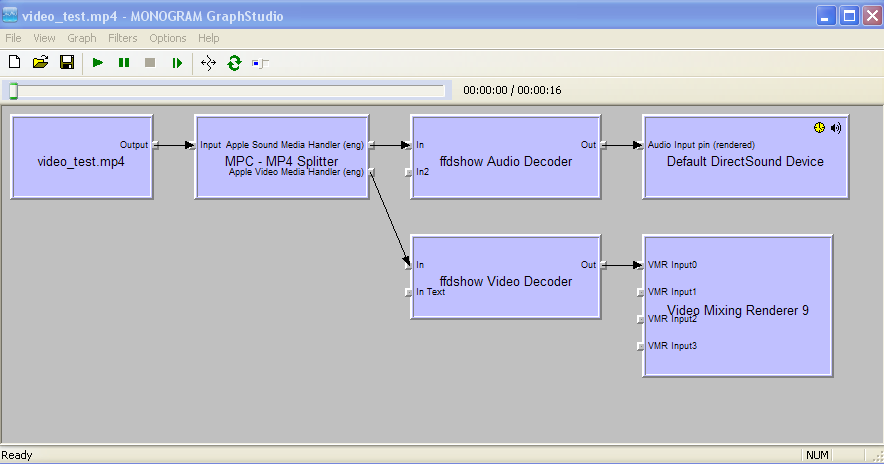
Task: Click the Apple Sound Media Handler output pin
Action: 372,145
